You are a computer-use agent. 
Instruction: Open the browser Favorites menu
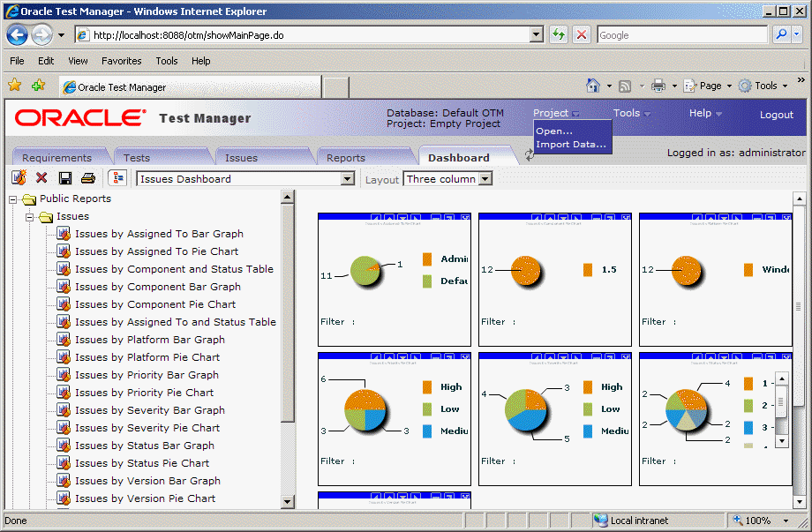121,61
